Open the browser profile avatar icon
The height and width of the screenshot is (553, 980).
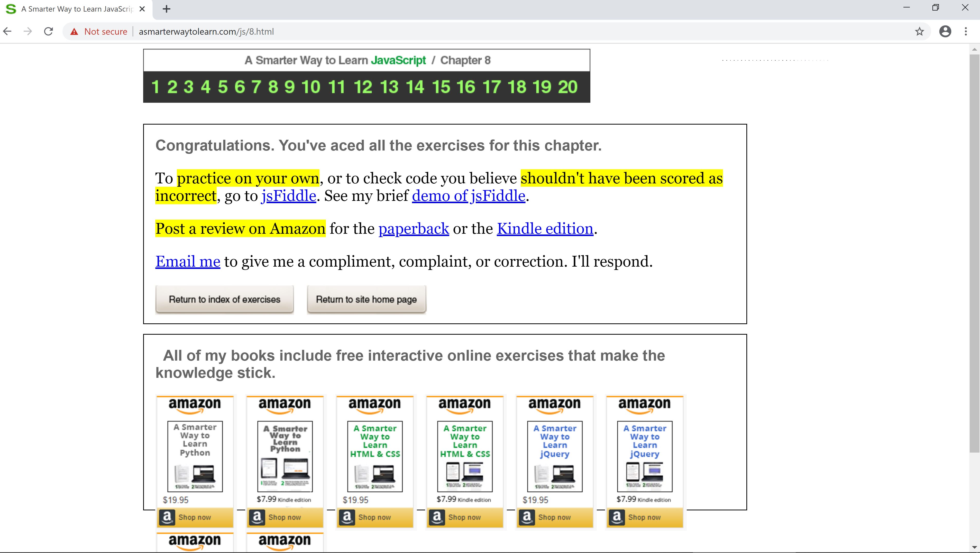click(945, 32)
